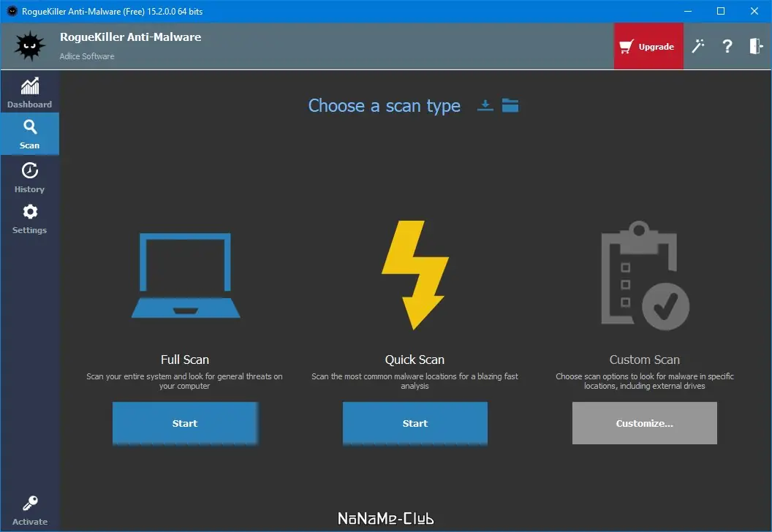The height and width of the screenshot is (532, 772).
Task: Click the Activate key icon
Action: click(x=30, y=503)
